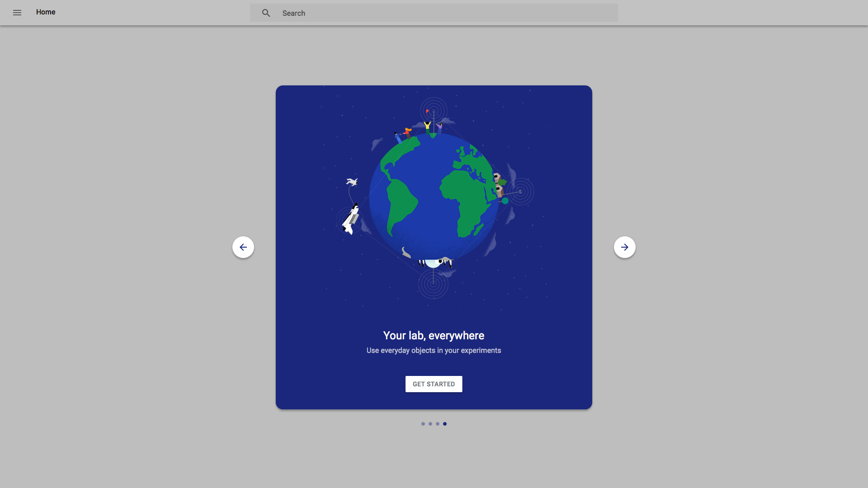Open the hamburger navigation menu

pos(17,13)
